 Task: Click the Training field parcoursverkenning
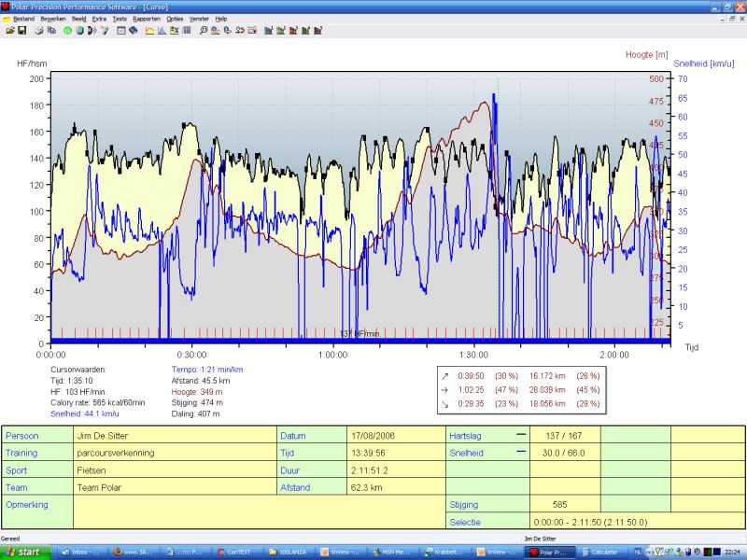click(175, 453)
